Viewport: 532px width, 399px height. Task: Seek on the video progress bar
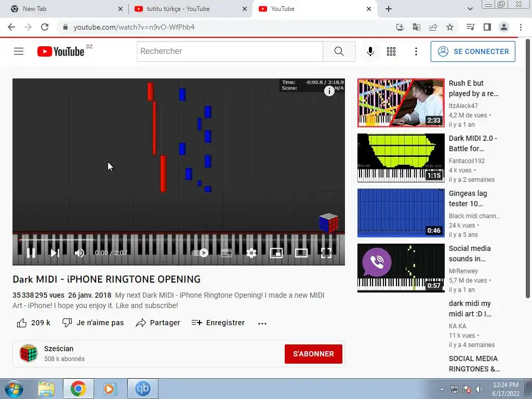179,240
